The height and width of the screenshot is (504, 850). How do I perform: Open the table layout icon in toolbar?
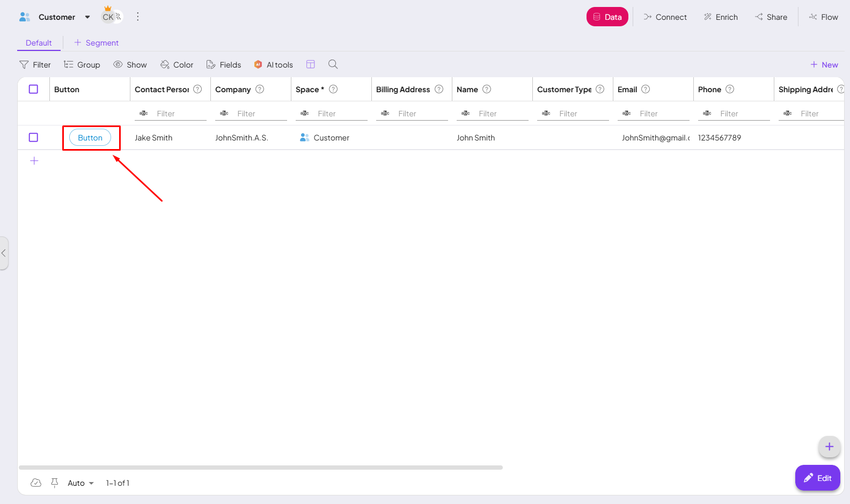click(310, 64)
